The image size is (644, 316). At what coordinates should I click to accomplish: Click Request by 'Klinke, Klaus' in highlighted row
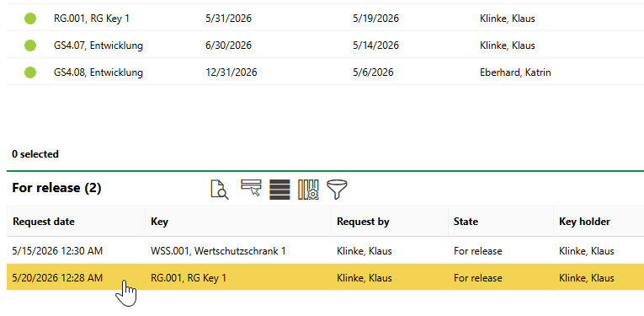pyautogui.click(x=365, y=278)
